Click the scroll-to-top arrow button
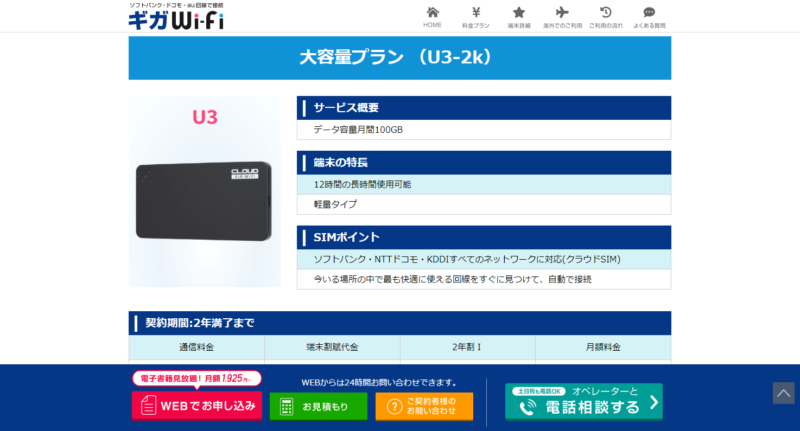Viewport: 800px width, 431px height. 783,393
